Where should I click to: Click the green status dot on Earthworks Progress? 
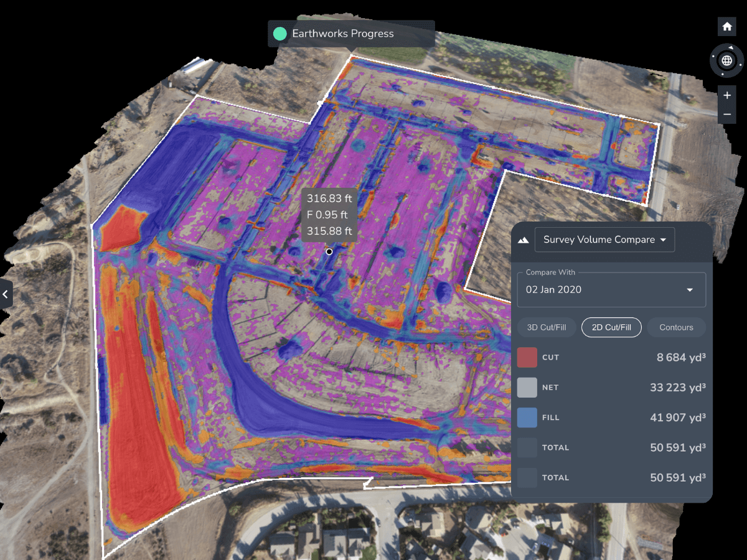(x=280, y=34)
